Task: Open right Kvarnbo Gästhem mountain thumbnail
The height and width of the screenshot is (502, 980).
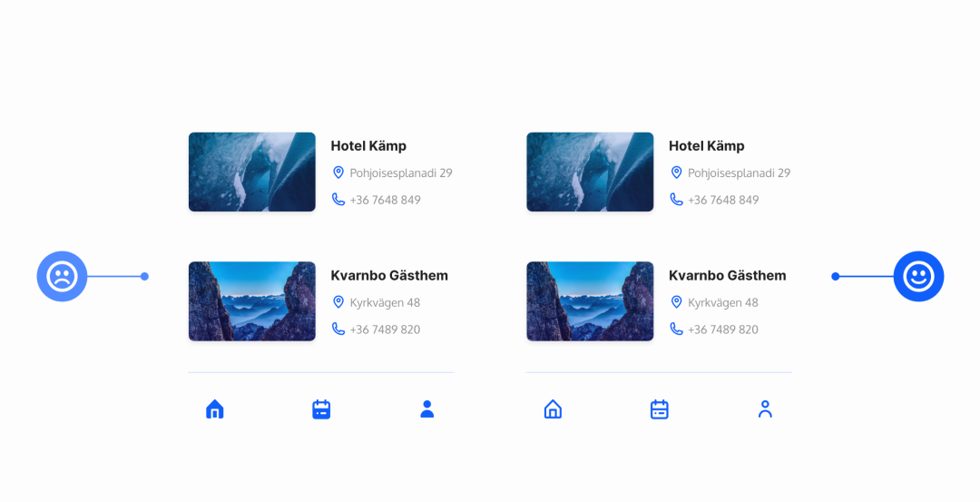Action: (590, 301)
